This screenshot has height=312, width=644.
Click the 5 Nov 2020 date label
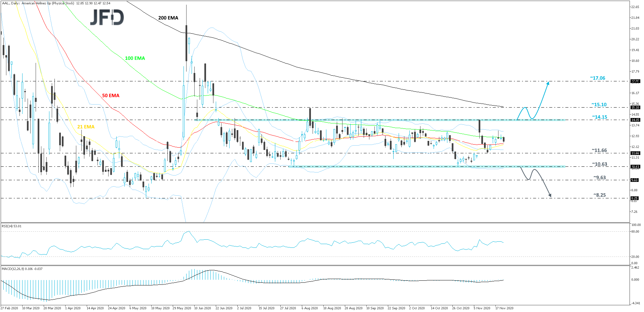(x=482, y=308)
